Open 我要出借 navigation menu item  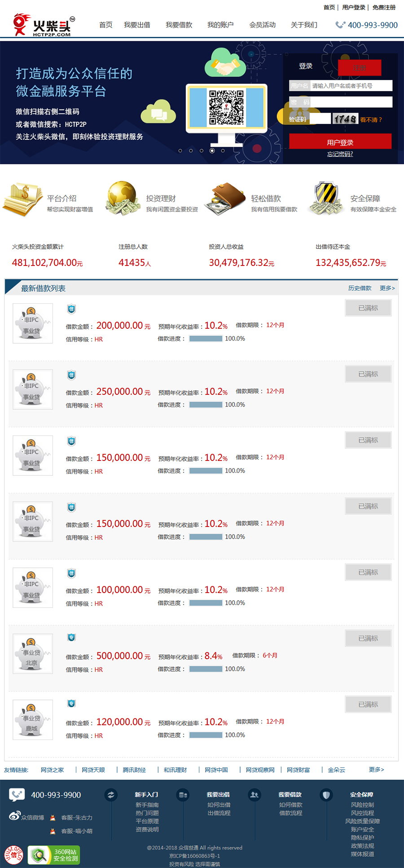point(137,25)
